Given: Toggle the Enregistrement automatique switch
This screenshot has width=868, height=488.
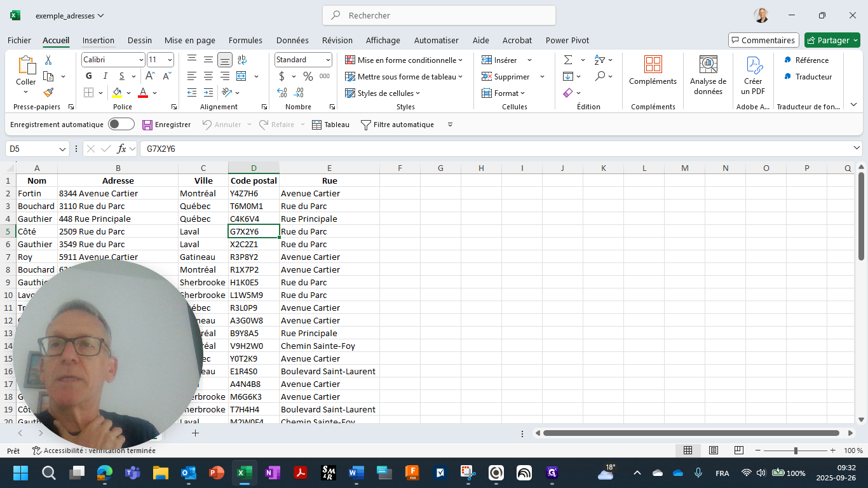Looking at the screenshot, I should tap(121, 125).
